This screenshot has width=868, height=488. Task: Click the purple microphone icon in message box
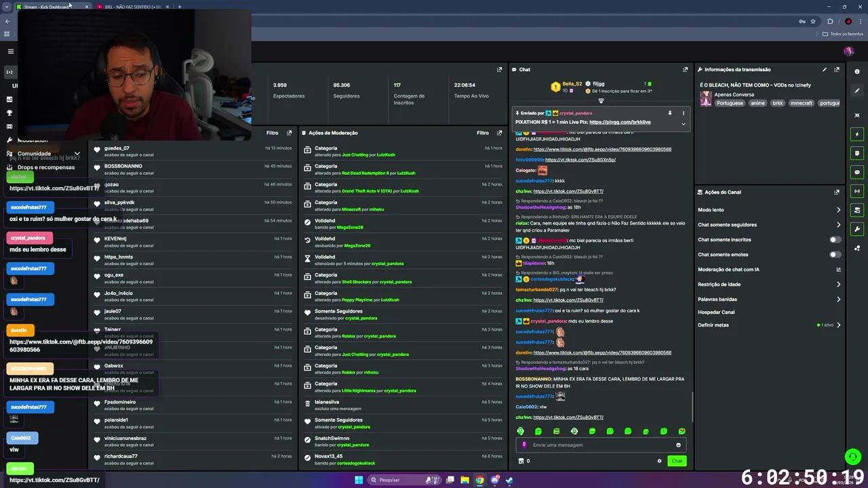524,445
